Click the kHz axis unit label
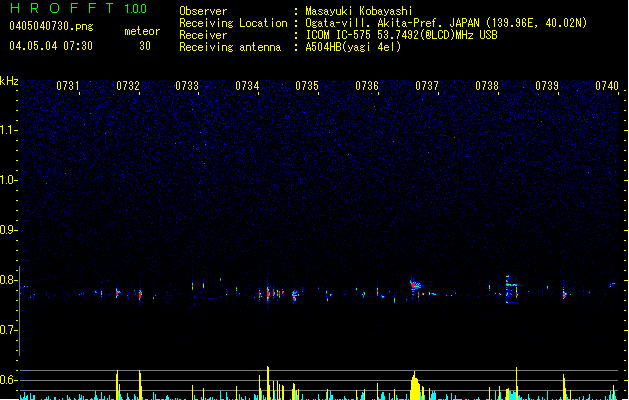The height and width of the screenshot is (400, 629). tap(9, 81)
